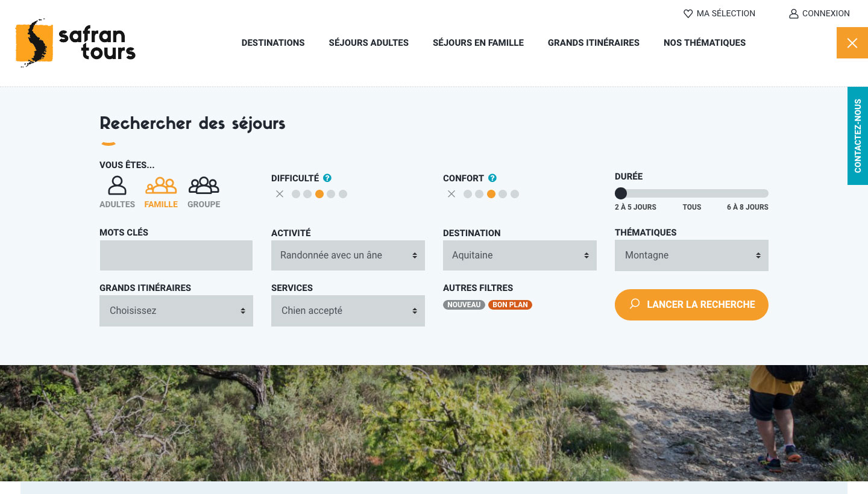Move the Durée slider handle
Viewport: 868px width, 494px height.
[621, 193]
